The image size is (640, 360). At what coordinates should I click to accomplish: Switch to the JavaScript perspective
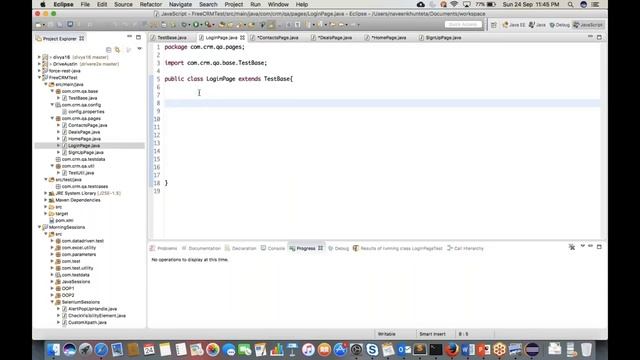[588, 25]
